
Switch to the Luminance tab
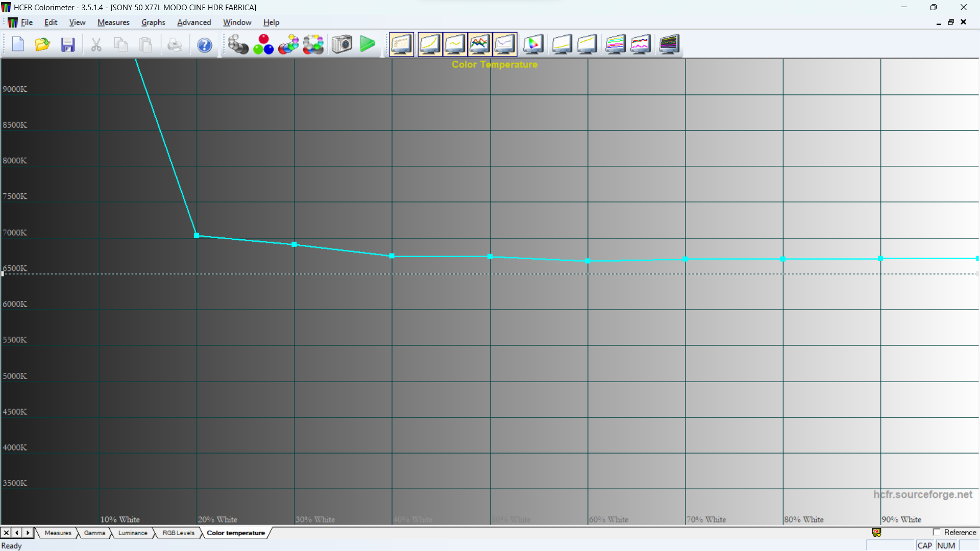click(133, 533)
